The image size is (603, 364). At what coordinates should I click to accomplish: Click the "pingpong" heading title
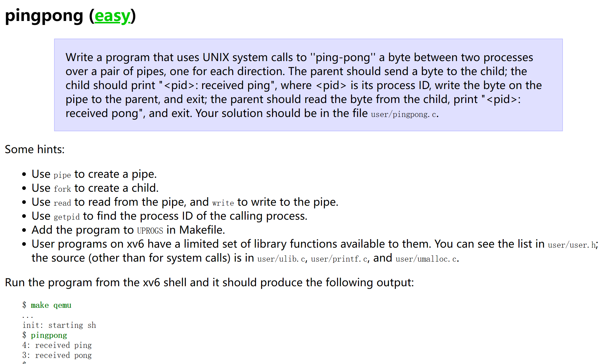[44, 16]
